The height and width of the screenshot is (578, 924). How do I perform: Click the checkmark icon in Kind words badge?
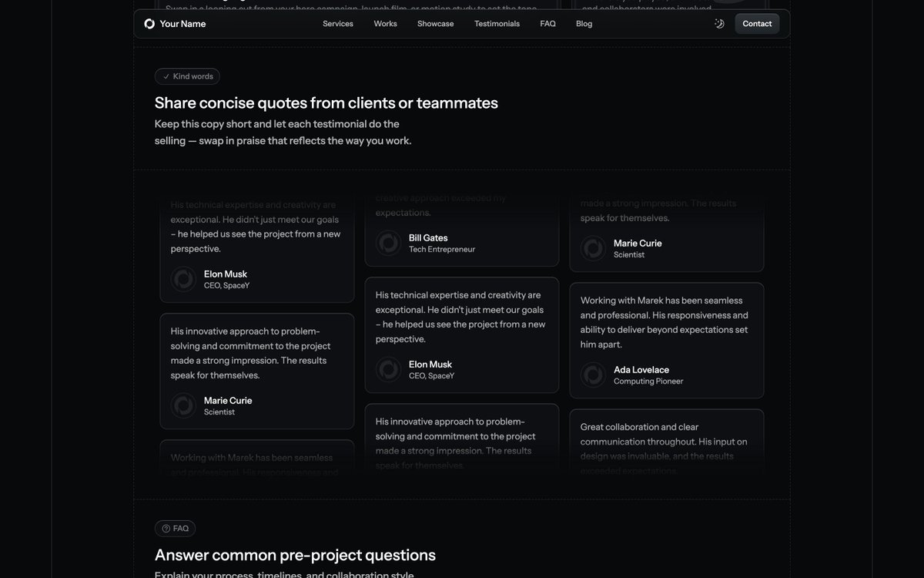coord(166,76)
